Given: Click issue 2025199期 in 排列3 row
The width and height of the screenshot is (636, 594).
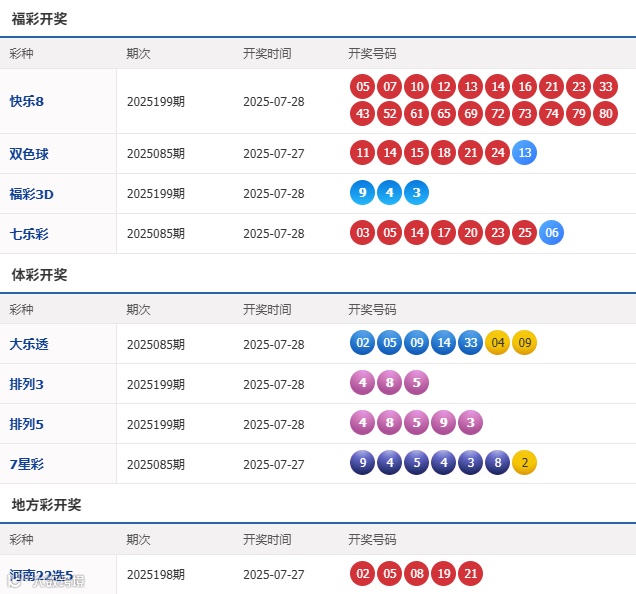Looking at the screenshot, I should (156, 384).
